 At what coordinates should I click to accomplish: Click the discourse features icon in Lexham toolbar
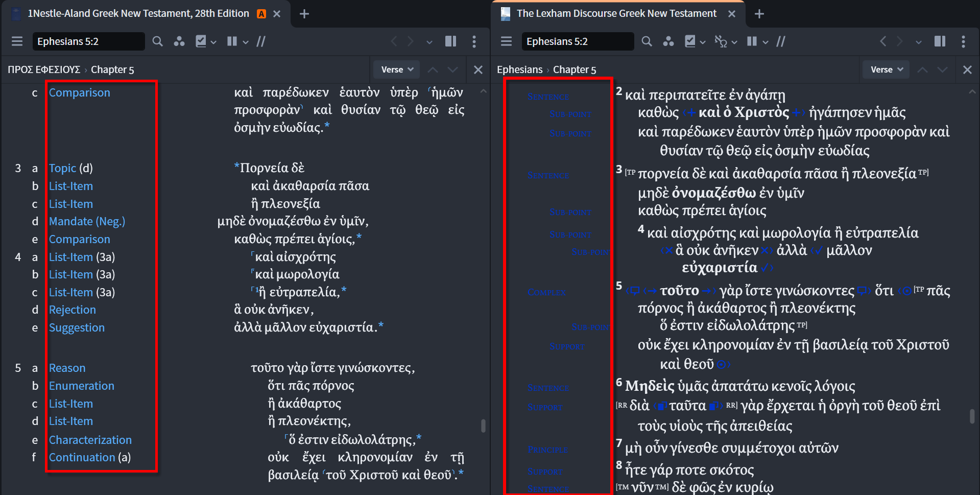click(721, 41)
